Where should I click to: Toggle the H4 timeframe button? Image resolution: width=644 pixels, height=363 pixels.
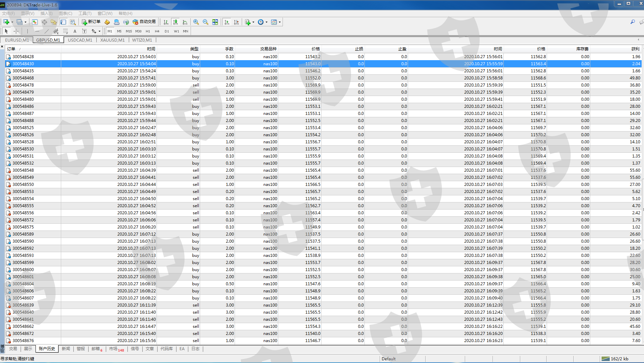click(x=157, y=31)
